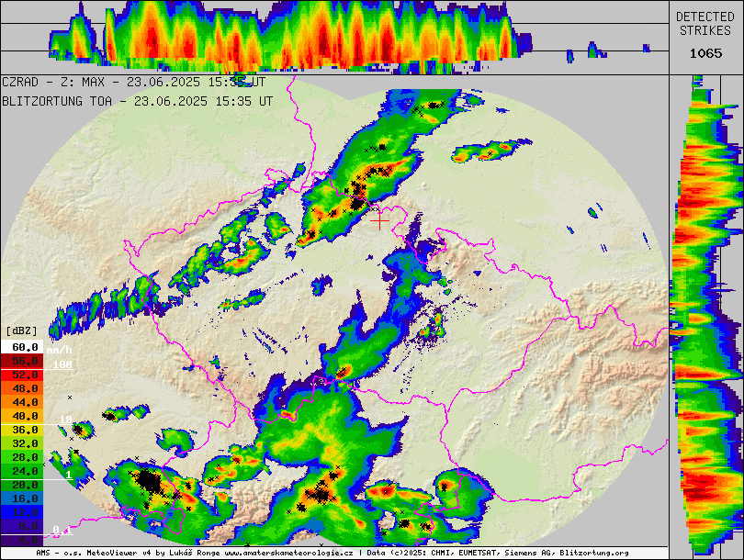Click the 32.0 dBZ yellow-green swatch
This screenshot has height=560, width=744.
(22, 443)
